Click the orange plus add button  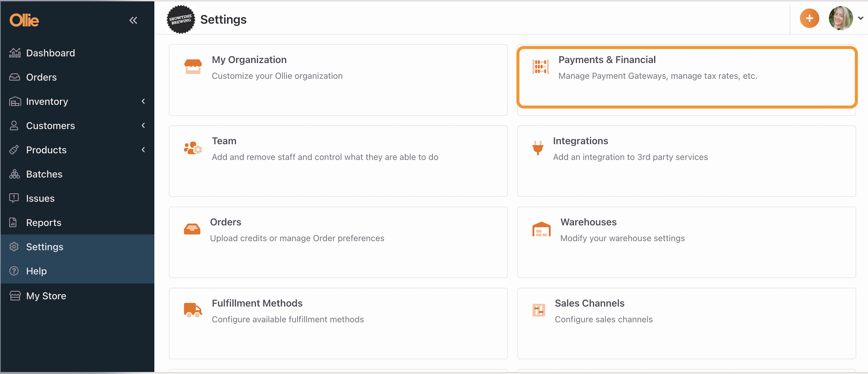(809, 18)
